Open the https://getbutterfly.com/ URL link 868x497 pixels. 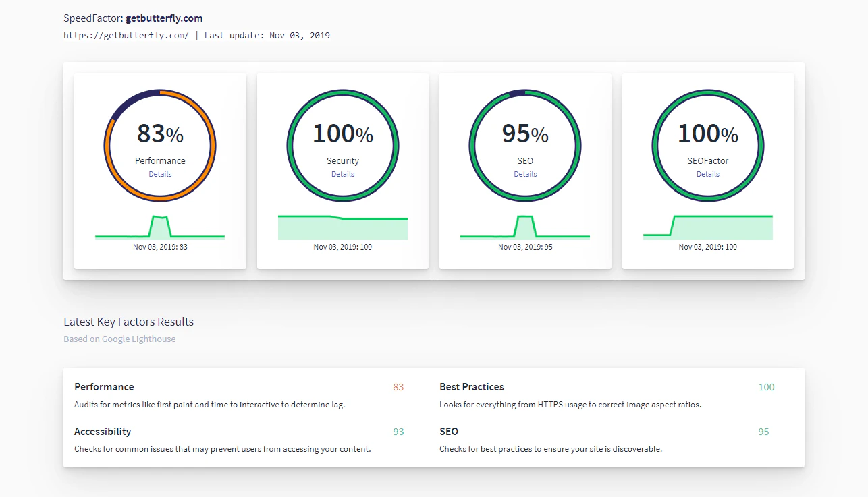(126, 35)
